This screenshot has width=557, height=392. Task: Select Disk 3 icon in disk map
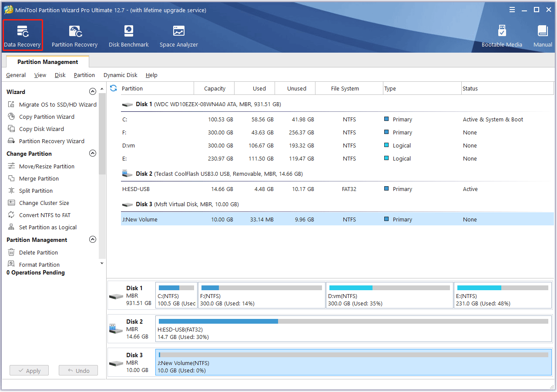tap(116, 363)
